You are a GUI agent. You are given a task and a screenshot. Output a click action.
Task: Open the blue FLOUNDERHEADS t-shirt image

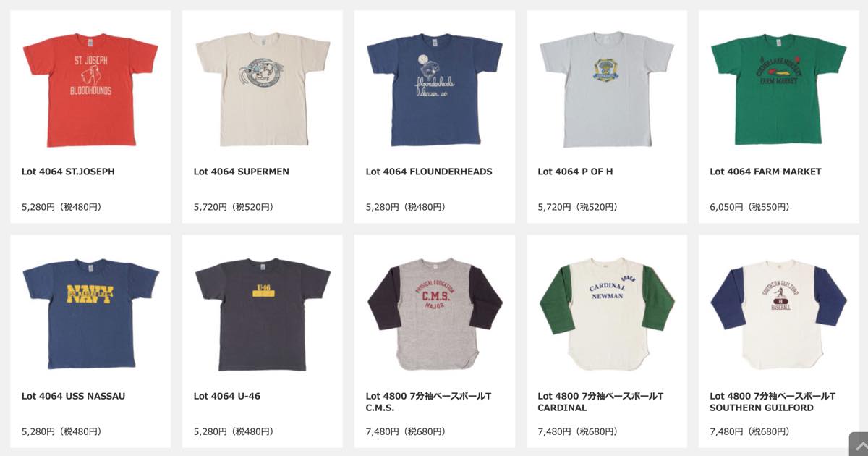tap(435, 90)
